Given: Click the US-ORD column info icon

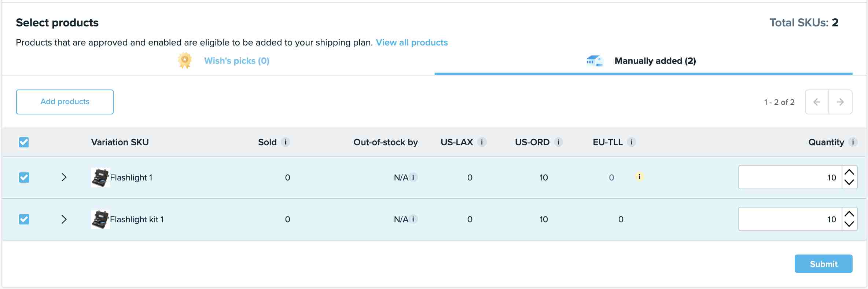Looking at the screenshot, I should (558, 142).
